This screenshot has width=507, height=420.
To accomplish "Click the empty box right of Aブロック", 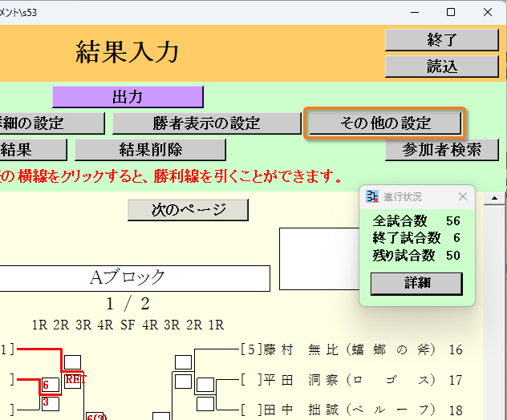I will [x=319, y=259].
